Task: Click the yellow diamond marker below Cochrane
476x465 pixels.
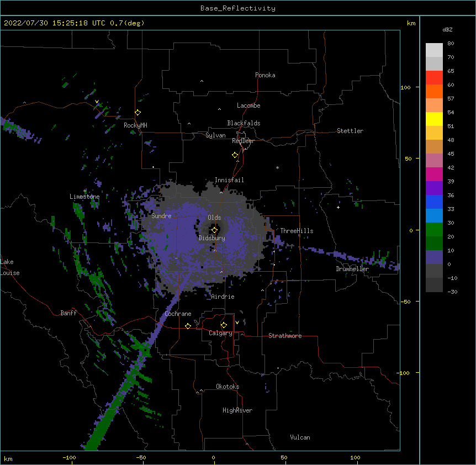Action: pos(188,326)
